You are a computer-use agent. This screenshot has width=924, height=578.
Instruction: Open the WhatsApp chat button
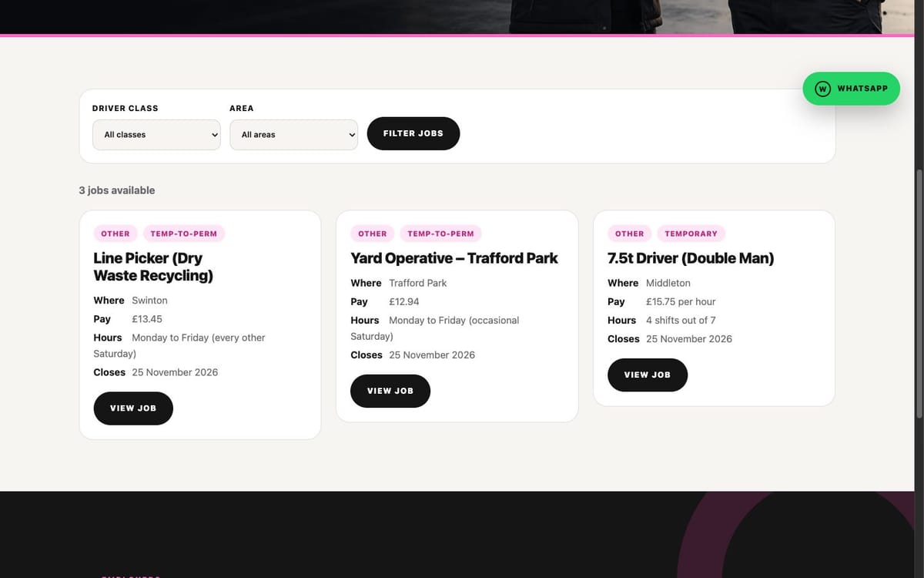click(x=851, y=89)
